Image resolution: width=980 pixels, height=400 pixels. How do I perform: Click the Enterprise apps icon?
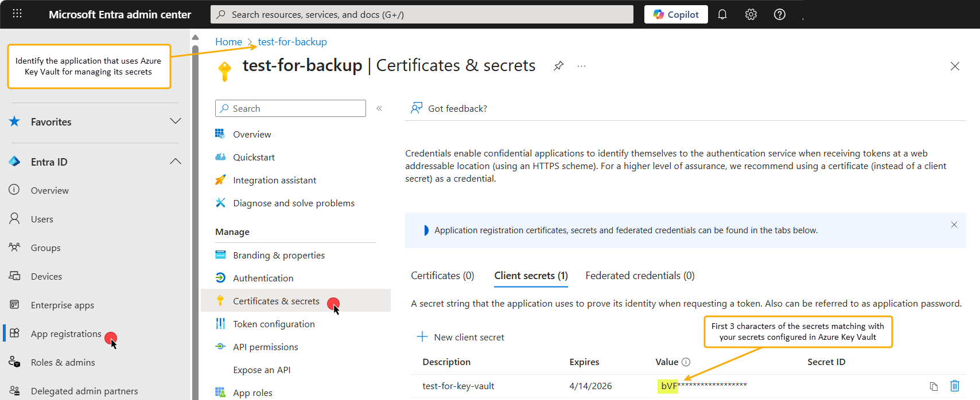click(14, 304)
